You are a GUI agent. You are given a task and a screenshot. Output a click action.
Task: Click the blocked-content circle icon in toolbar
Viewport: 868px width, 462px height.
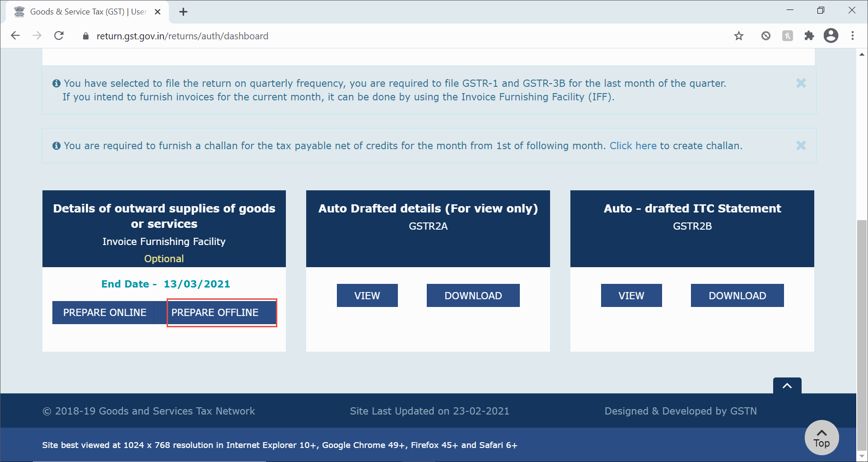tap(766, 36)
